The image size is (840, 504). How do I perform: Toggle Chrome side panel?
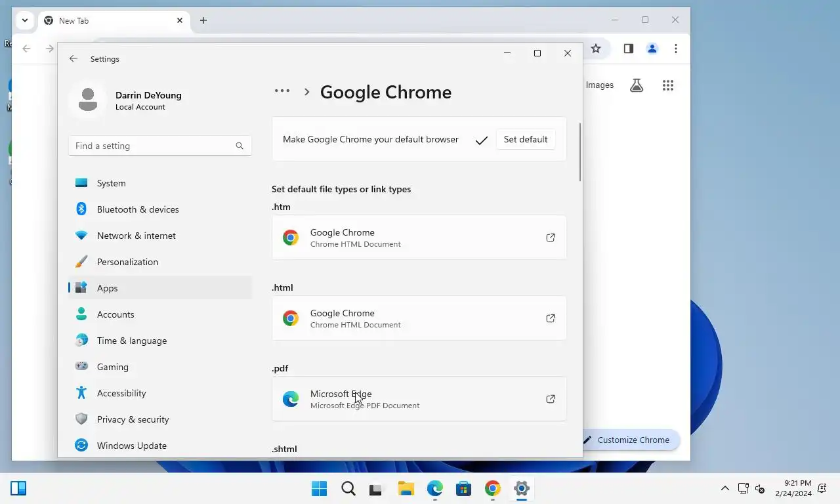click(x=628, y=49)
